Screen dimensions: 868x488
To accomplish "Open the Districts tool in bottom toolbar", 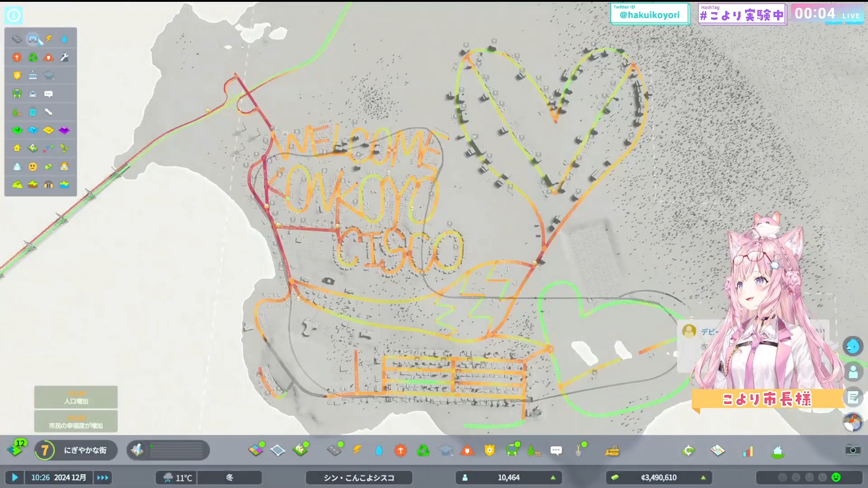I will click(x=278, y=450).
